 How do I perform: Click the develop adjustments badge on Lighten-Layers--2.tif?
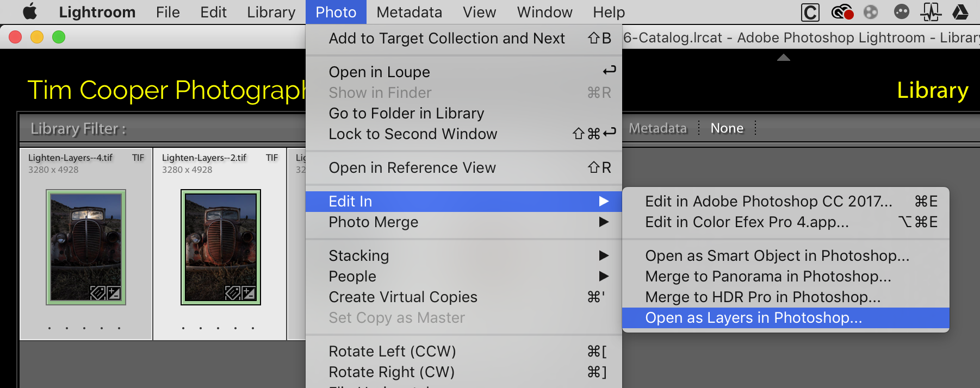[249, 293]
